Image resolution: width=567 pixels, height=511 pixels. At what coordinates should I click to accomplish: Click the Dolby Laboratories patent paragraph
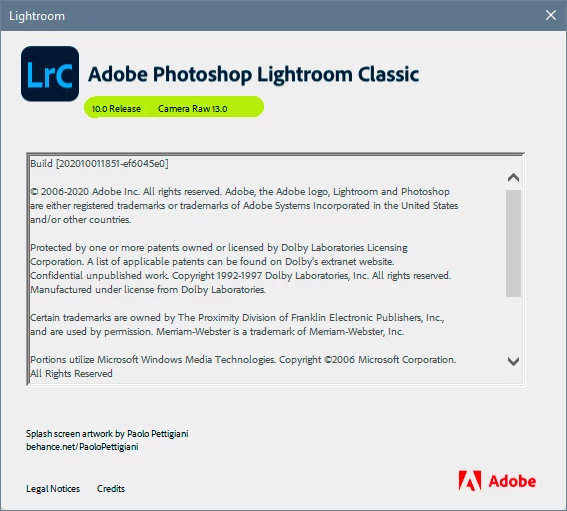click(x=241, y=268)
